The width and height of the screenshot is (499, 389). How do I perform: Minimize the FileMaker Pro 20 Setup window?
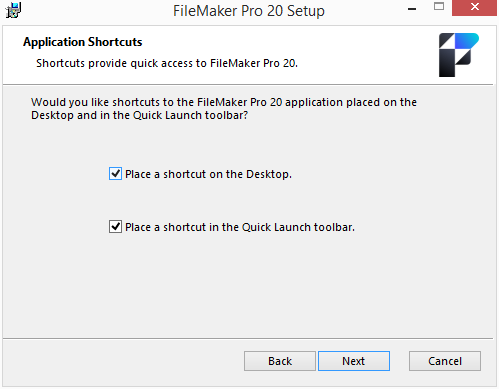tap(412, 9)
